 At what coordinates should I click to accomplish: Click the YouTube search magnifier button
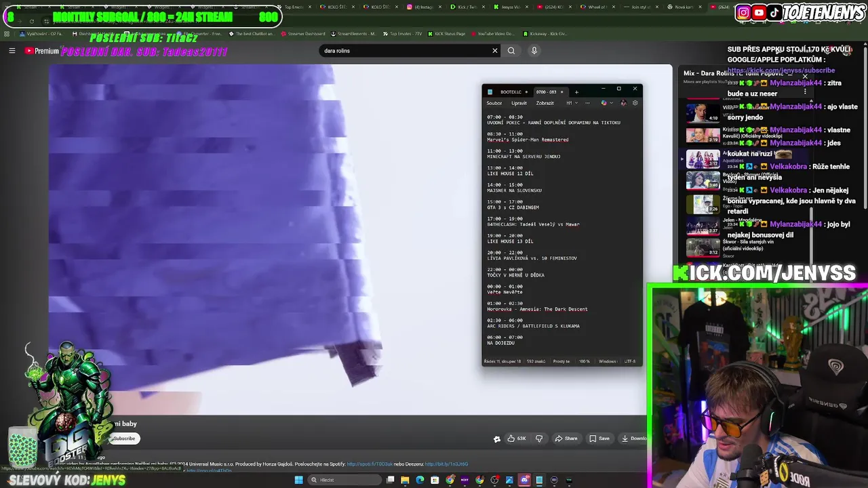(x=511, y=51)
